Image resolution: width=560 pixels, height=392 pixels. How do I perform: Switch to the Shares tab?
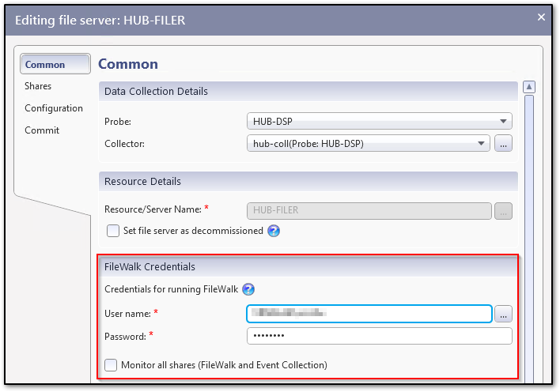[x=38, y=86]
